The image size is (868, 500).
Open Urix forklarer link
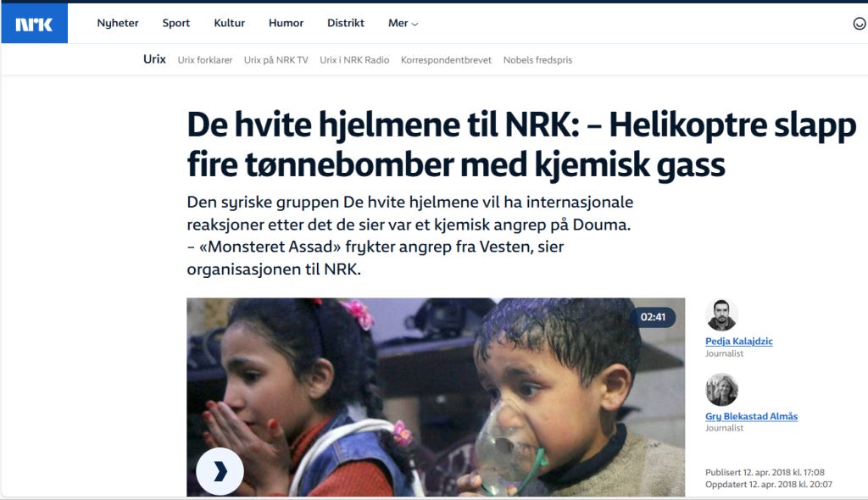pos(205,60)
